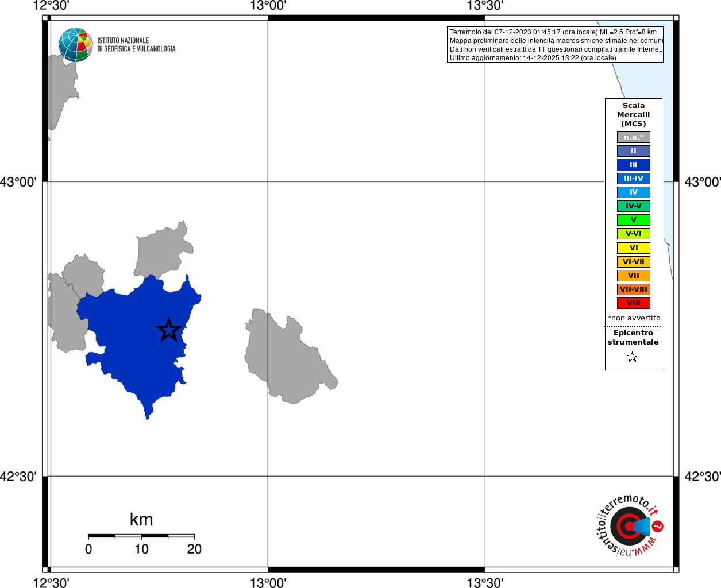This screenshot has width=721, height=588.
Task: Select the V bright green legend swatch
Action: tap(634, 220)
